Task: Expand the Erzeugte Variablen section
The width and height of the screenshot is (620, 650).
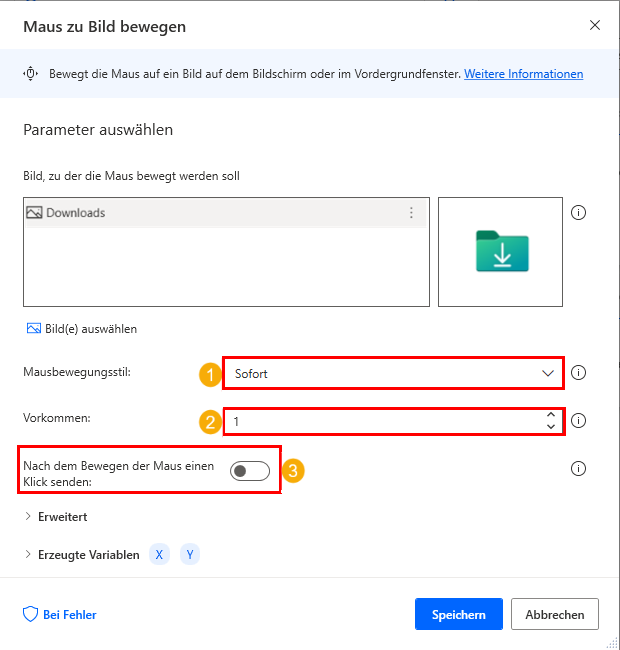Action: tap(82, 555)
